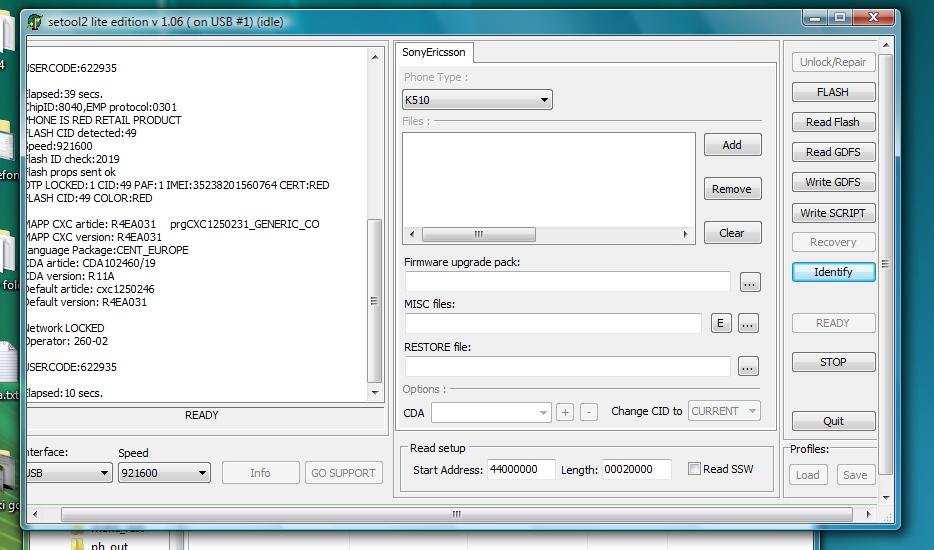Click the Remove files button
Image resolution: width=934 pixels, height=550 pixels.
732,189
